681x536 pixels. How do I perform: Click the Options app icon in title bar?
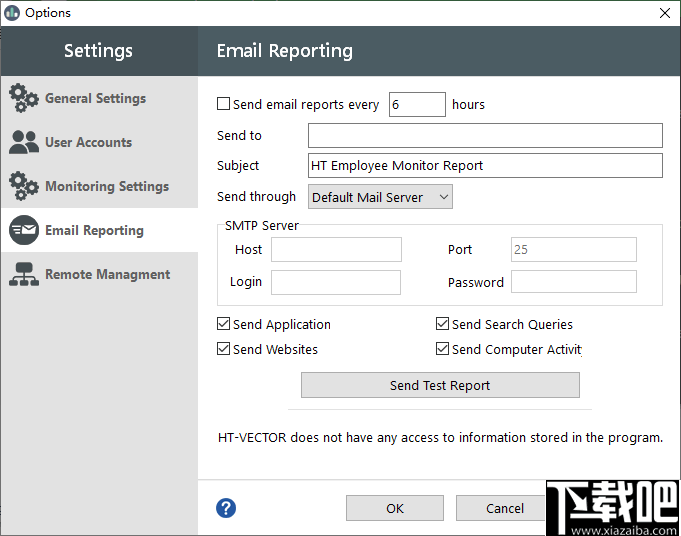[12, 13]
